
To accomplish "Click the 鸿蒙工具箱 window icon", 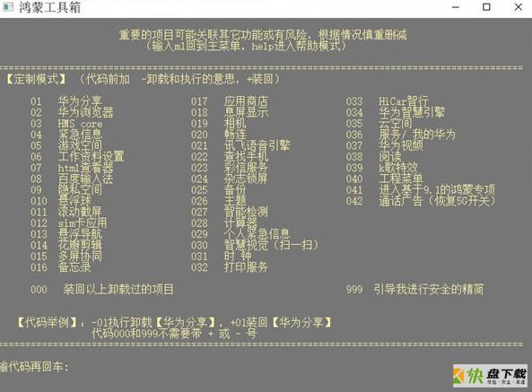I will click(x=8, y=7).
